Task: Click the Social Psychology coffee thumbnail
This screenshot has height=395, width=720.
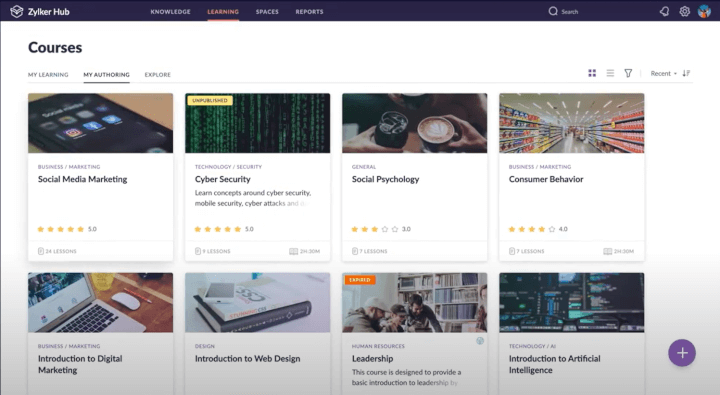Action: [415, 123]
